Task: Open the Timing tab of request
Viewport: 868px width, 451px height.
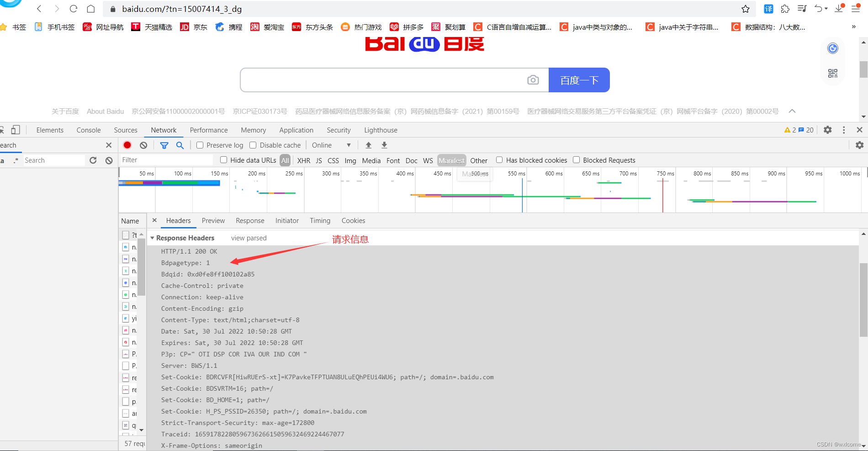Action: [320, 220]
